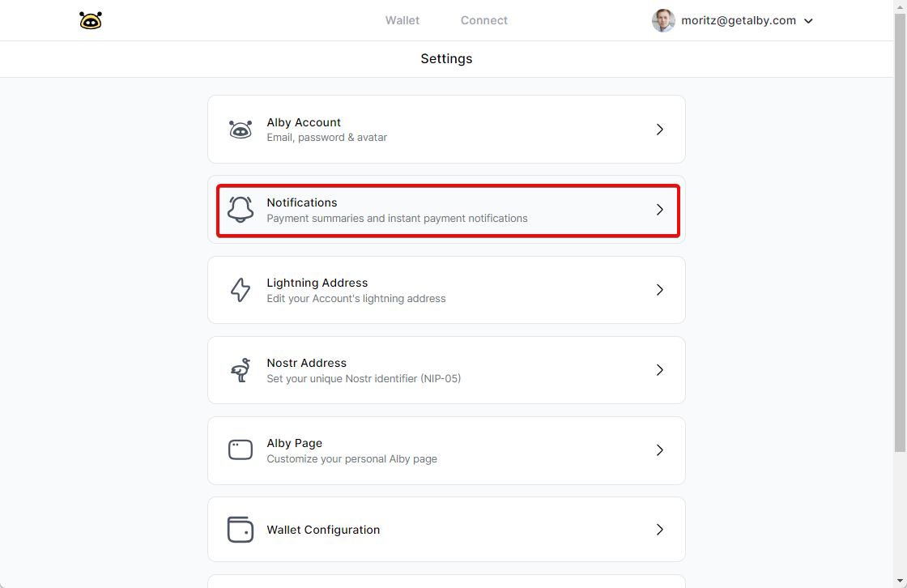Expand Nostr Address row chevron
The height and width of the screenshot is (588, 907).
tap(660, 370)
